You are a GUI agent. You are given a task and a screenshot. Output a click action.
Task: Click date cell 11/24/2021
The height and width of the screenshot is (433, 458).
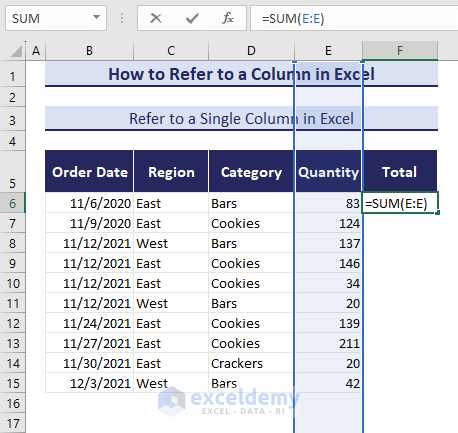[x=89, y=323]
